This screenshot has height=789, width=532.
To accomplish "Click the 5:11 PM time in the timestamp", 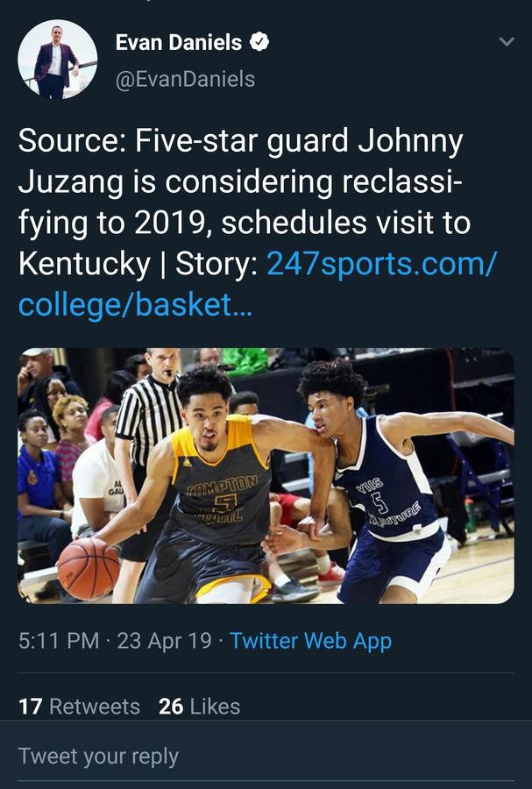I will point(58,641).
